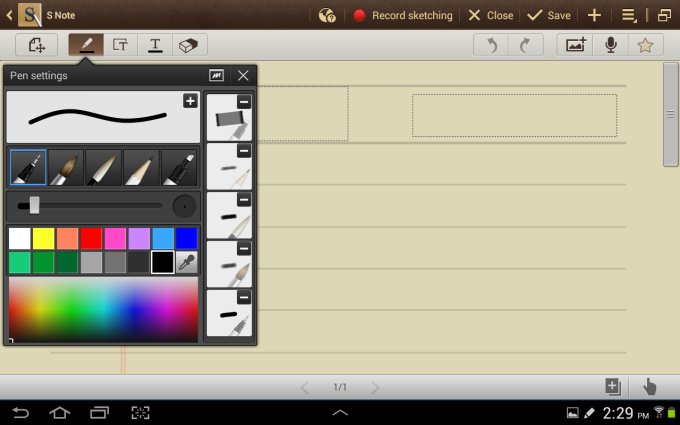This screenshot has width=680, height=425.
Task: Expand the bottom tray up arrow
Action: point(340,412)
